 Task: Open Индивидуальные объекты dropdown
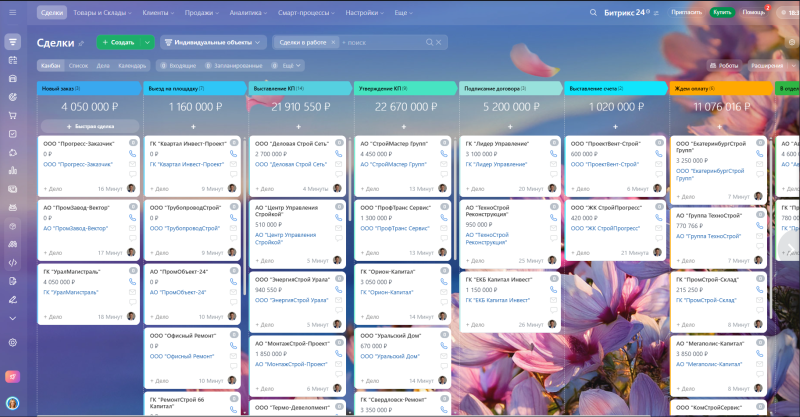[213, 42]
